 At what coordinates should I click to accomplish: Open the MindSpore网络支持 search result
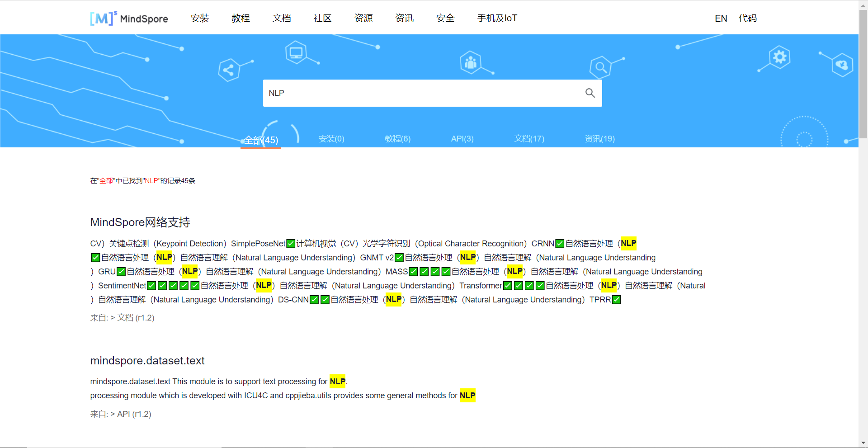(x=140, y=222)
